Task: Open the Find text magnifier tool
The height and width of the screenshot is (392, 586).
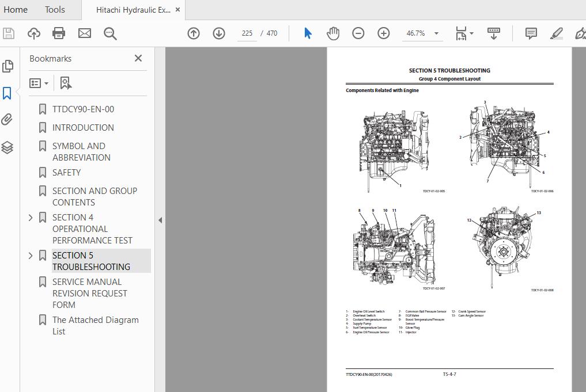Action: (110, 33)
